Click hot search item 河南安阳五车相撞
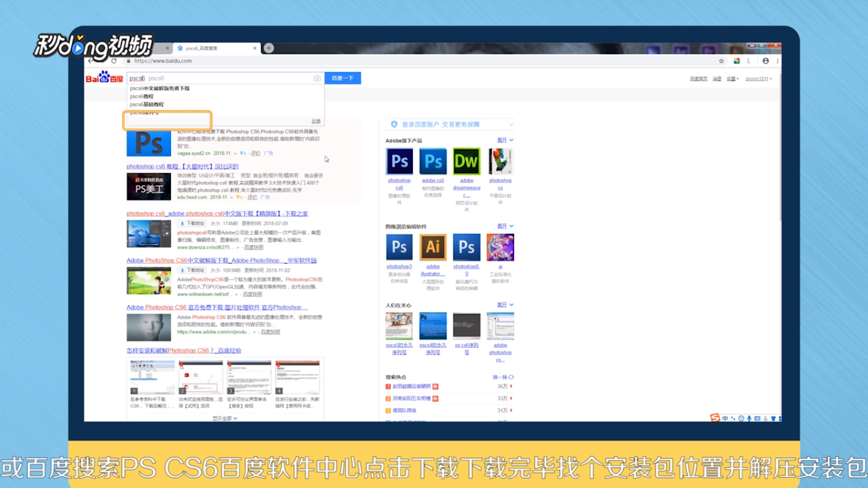The width and height of the screenshot is (868, 488). tap(411, 398)
